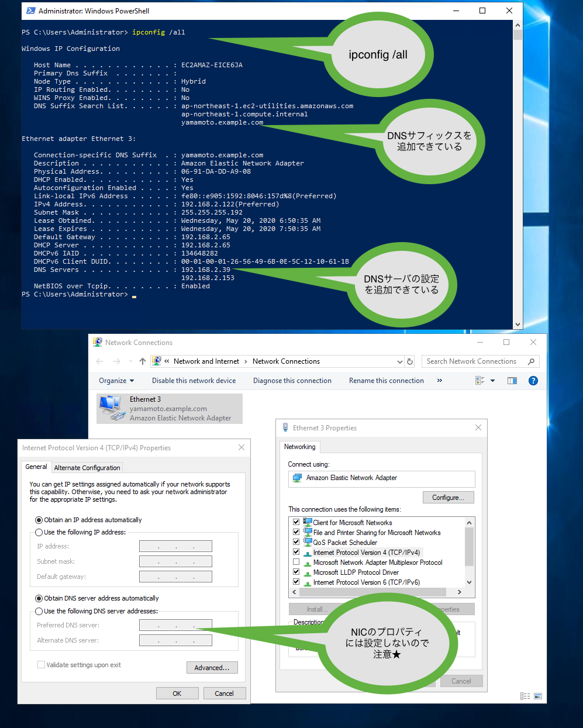The height and width of the screenshot is (728, 583).
Task: Open the Organize dropdown menu
Action: [116, 381]
